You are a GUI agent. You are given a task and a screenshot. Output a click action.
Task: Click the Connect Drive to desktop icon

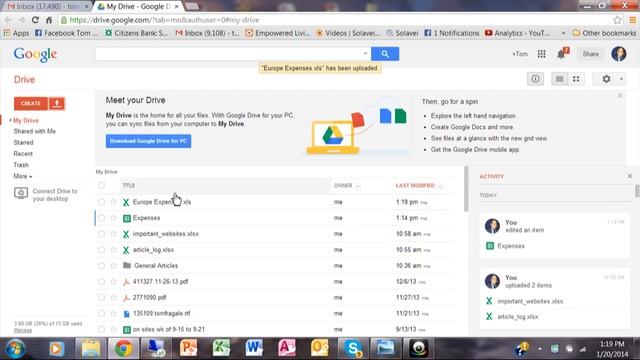21,193
